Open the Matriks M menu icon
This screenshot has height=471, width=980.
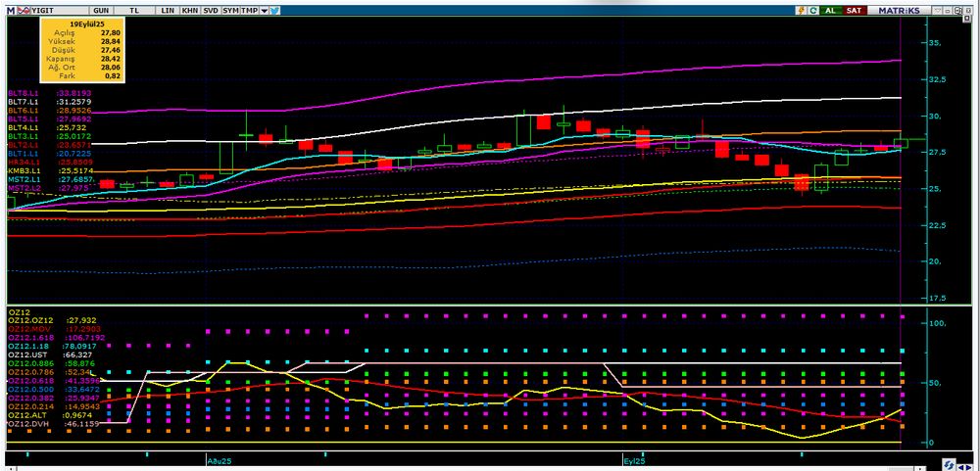coord(11,11)
